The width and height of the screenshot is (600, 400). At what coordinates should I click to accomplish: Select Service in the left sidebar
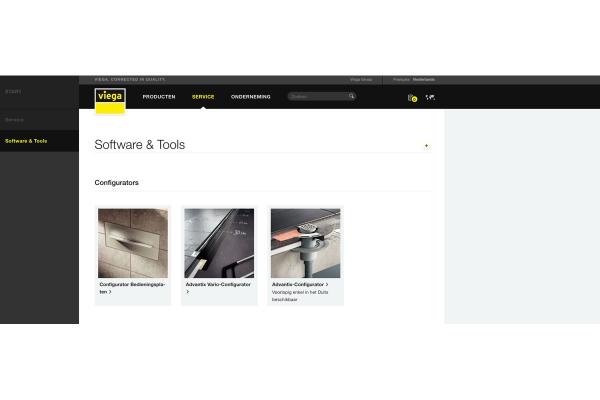point(14,120)
